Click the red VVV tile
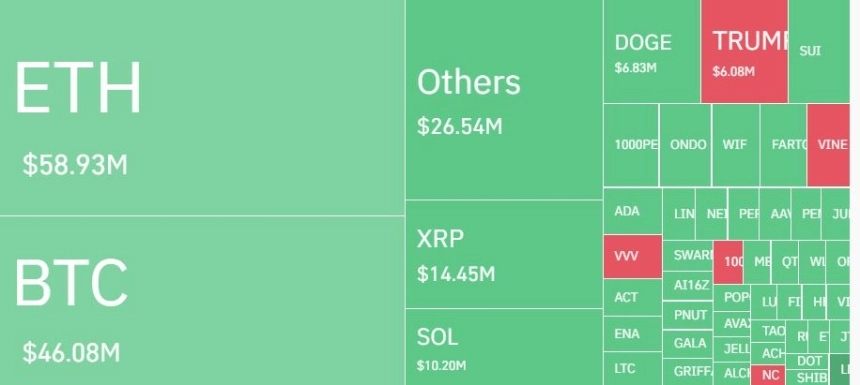The height and width of the screenshot is (385, 860). (x=633, y=256)
